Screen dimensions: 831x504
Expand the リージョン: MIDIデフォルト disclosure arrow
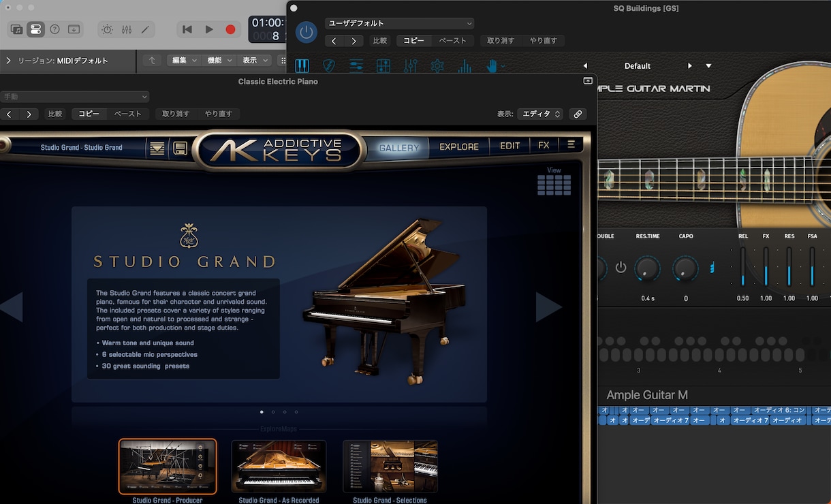pyautogui.click(x=8, y=61)
